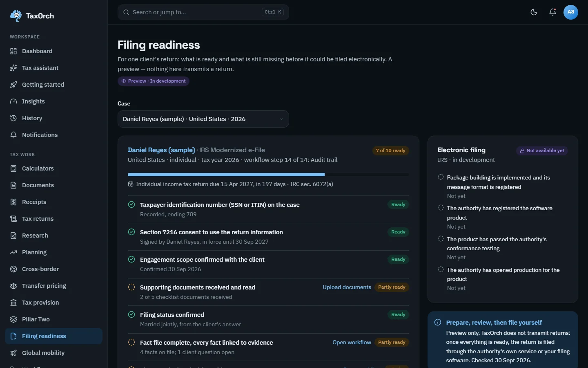
Task: Click the Cross-border globe icon
Action: tap(13, 269)
